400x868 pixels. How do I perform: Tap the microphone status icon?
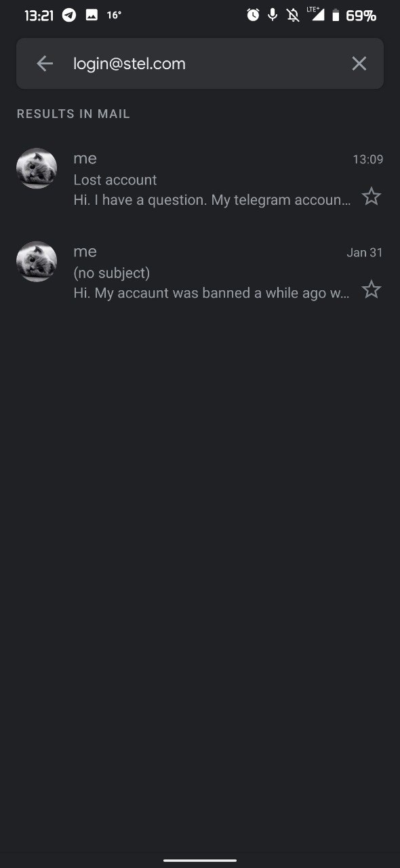click(x=273, y=15)
